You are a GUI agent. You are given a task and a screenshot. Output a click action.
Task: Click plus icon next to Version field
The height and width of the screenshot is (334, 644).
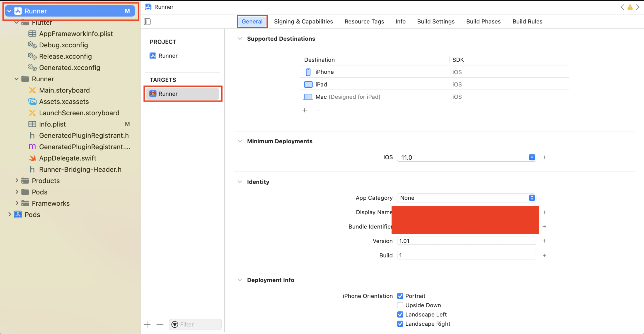(x=544, y=241)
